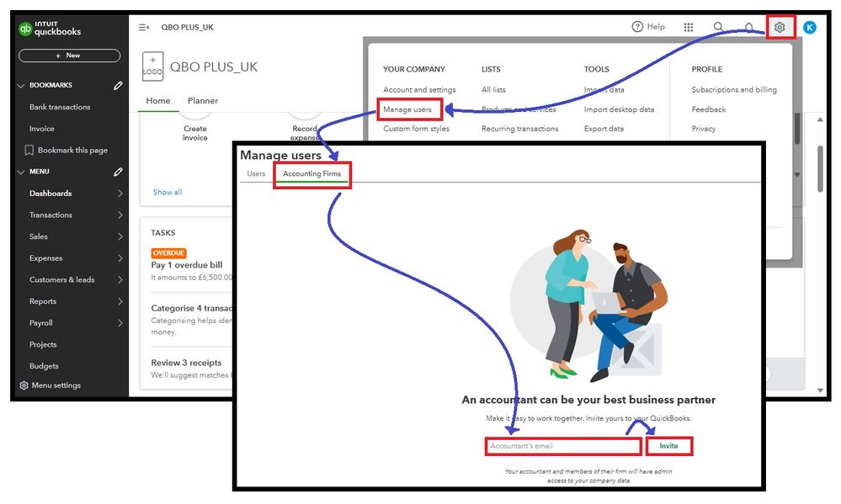Switch to the Users tab
The image size is (841, 504).
256,173
